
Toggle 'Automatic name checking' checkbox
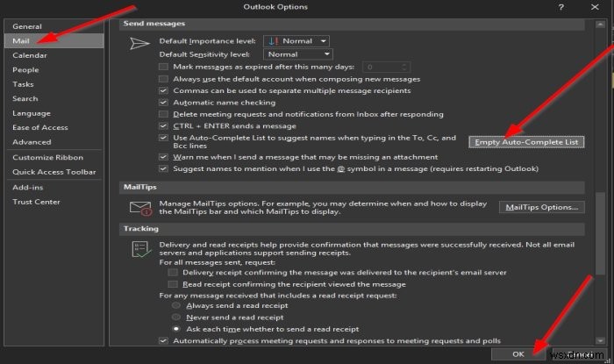[164, 102]
